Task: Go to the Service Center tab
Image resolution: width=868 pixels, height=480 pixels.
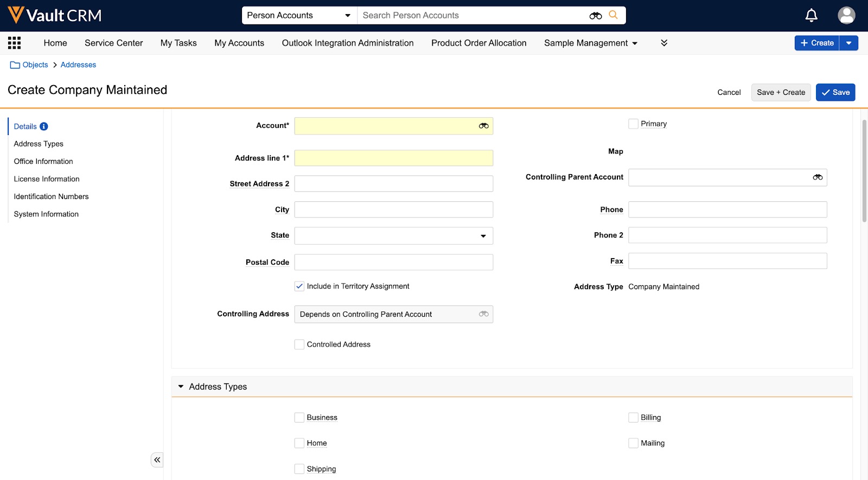Action: pos(113,43)
